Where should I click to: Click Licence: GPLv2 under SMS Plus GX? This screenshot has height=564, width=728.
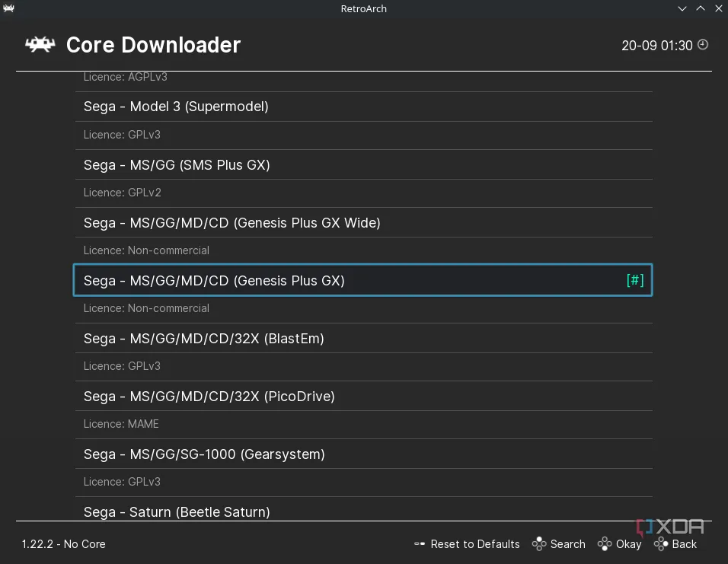coord(122,192)
